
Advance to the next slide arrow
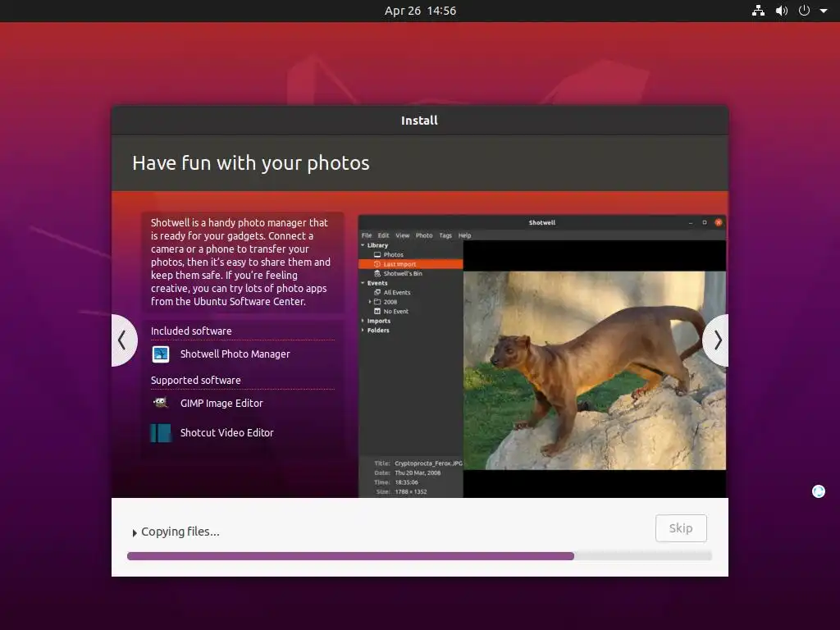point(716,340)
